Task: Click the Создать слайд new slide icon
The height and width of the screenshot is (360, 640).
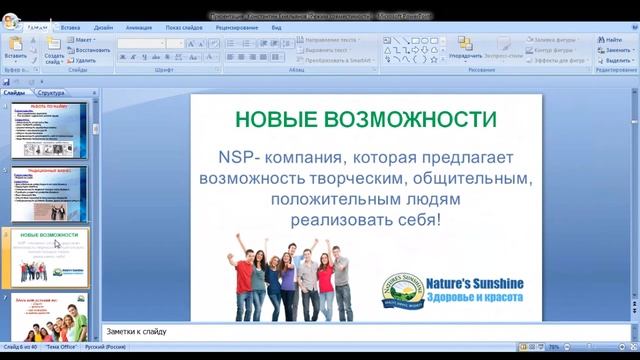Action: (x=54, y=44)
